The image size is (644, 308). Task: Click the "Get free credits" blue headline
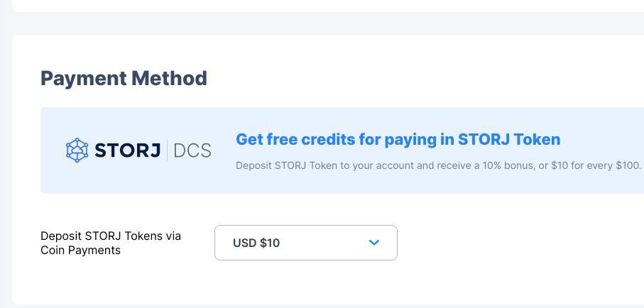[297, 139]
